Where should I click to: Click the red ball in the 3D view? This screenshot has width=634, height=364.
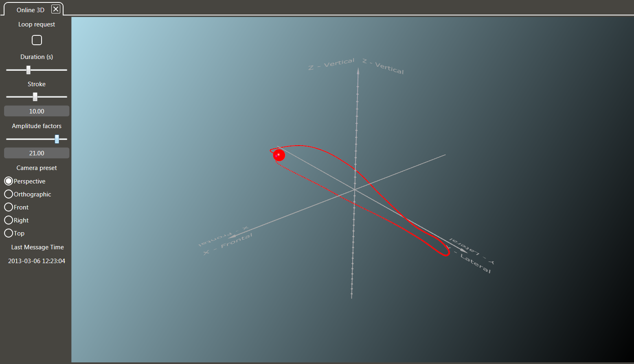tap(279, 155)
